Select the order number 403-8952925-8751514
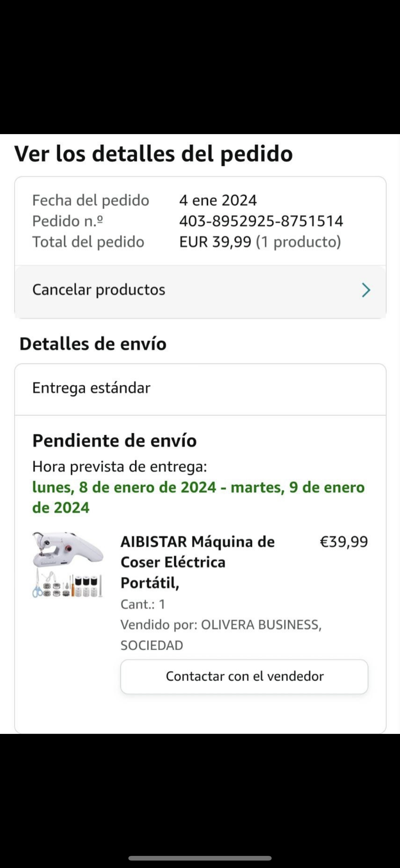 (261, 221)
